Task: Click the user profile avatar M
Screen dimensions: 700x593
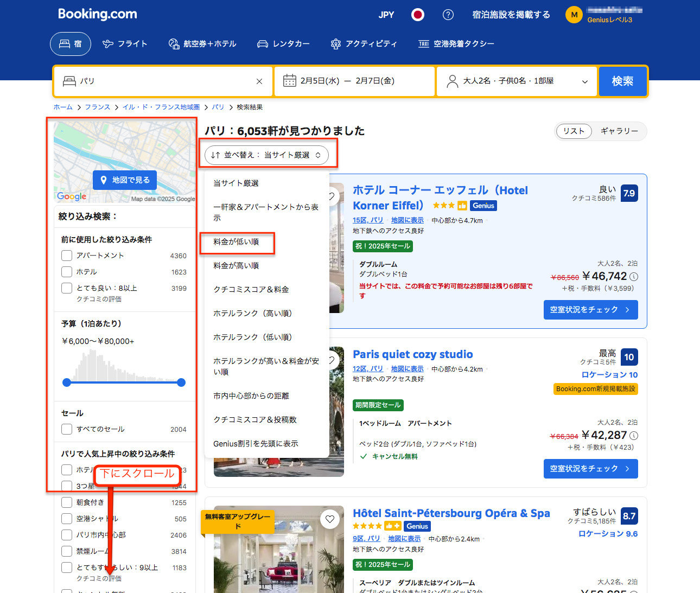Action: pos(574,15)
